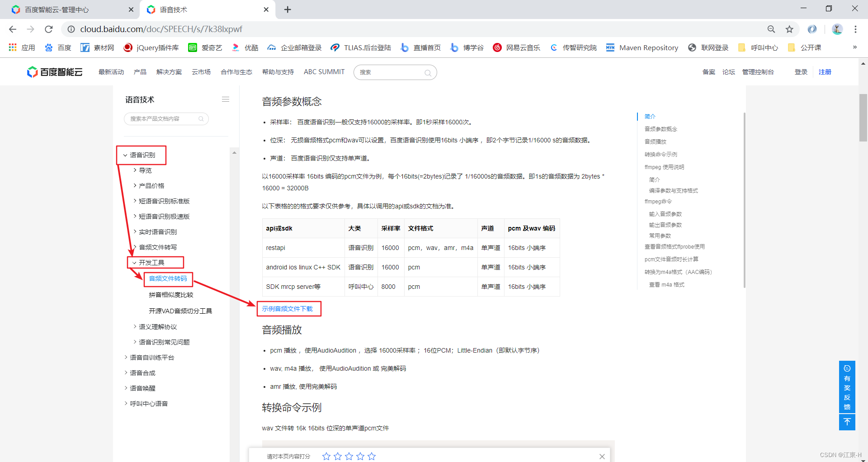
Task: Open the browser zoom magnifier icon in address bar
Action: click(x=771, y=29)
